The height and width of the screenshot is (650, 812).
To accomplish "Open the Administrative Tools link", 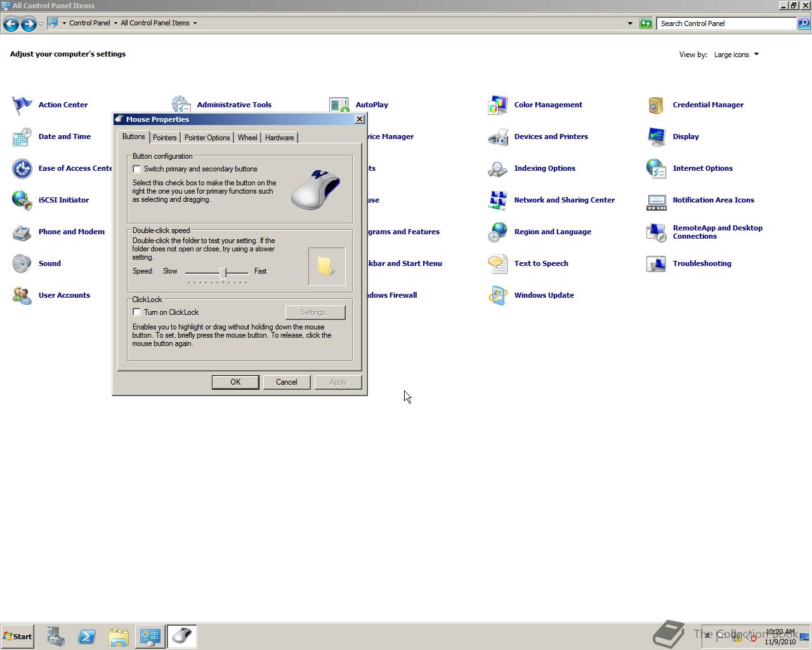I will [x=234, y=105].
